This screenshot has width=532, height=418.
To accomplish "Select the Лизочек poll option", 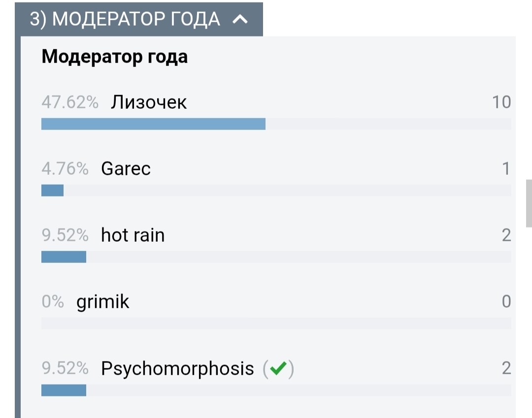I will [x=149, y=102].
